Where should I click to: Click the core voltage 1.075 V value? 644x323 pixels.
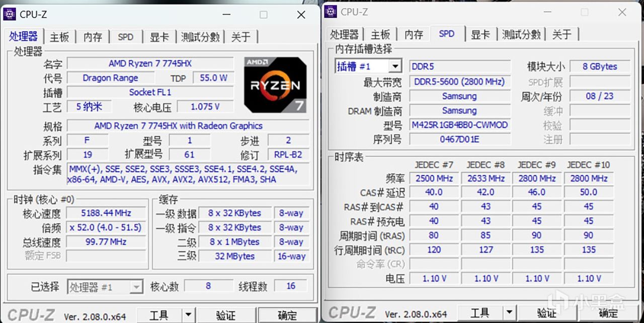pos(205,106)
